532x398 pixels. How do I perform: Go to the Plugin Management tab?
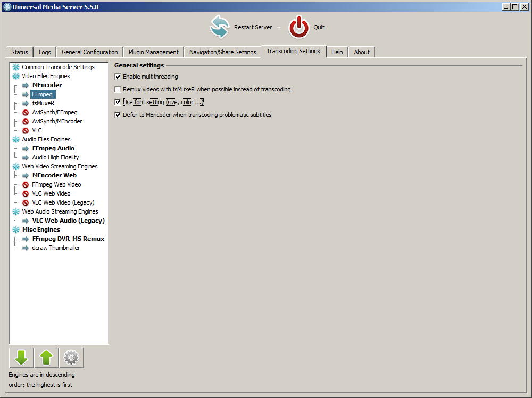tap(154, 52)
